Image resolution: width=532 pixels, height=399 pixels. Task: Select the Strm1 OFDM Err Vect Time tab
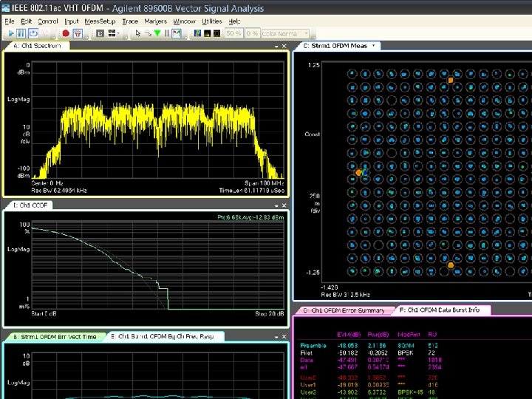[x=54, y=336]
